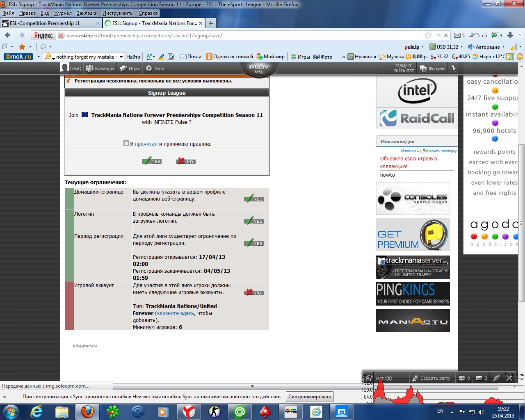Open the ESL chat bubble counter
Viewport: 525px width, 420px height.
(464, 378)
